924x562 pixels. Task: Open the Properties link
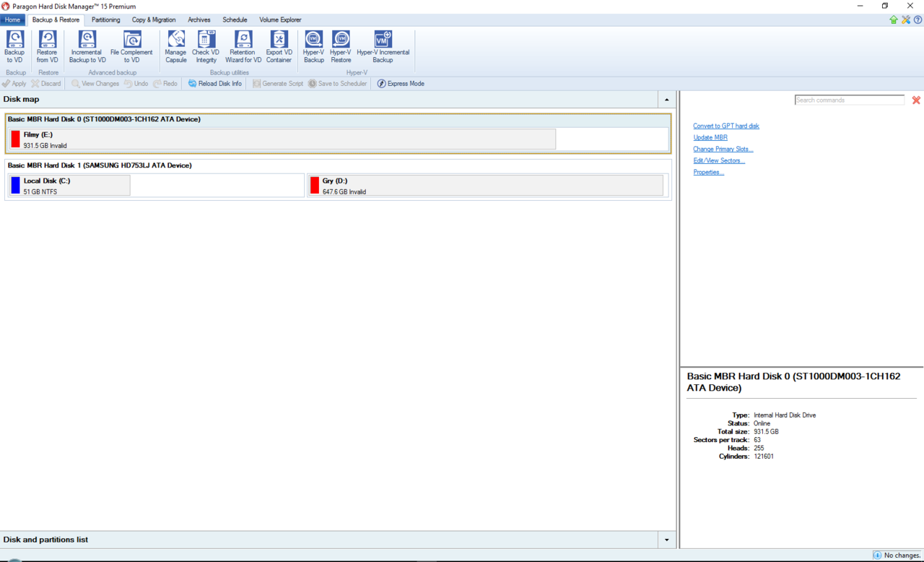pos(709,172)
